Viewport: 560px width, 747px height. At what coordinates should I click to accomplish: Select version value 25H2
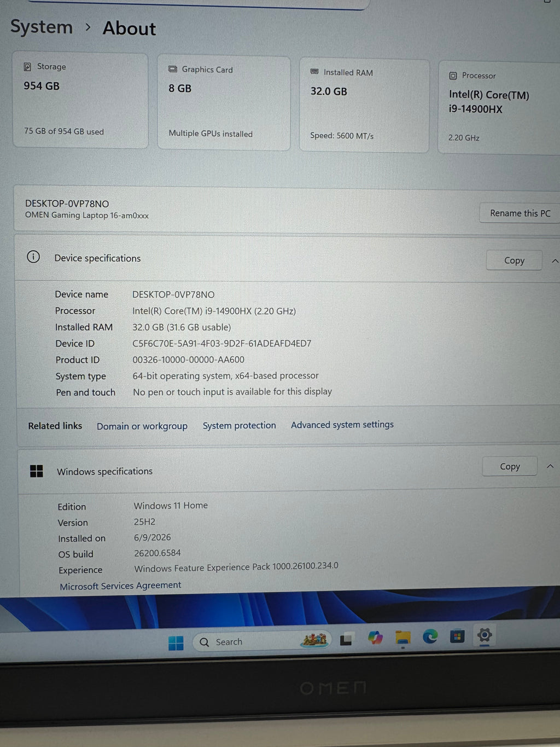144,522
